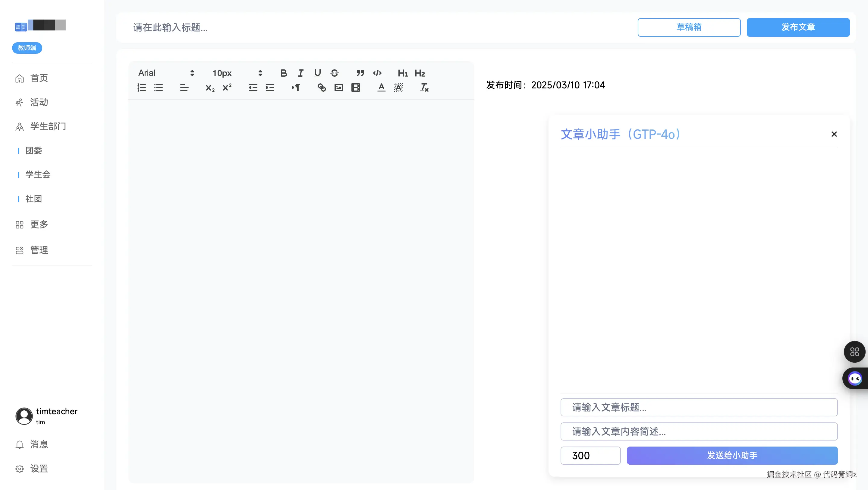This screenshot has height=490, width=868.
Task: Insert a code block
Action: coord(377,73)
